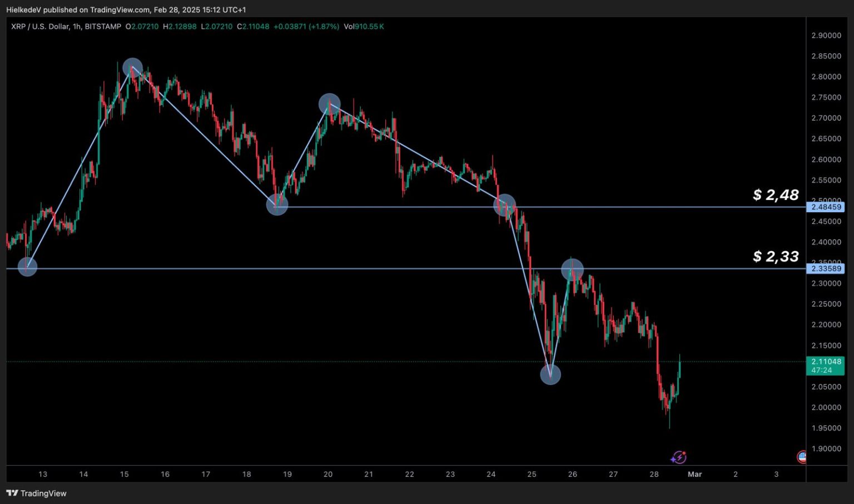Image resolution: width=854 pixels, height=504 pixels.
Task: Click the HielkedeV published on TradingView.com caption
Action: tap(126, 10)
